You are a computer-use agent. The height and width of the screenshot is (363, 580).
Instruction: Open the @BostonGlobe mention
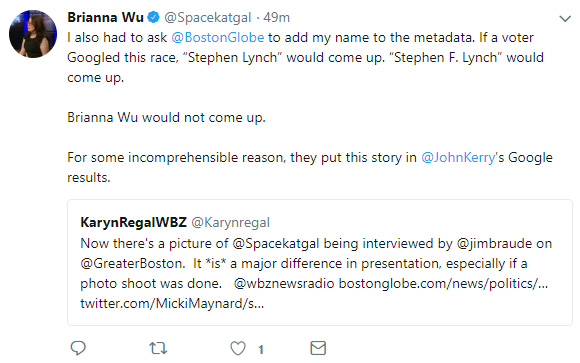pyautogui.click(x=218, y=37)
